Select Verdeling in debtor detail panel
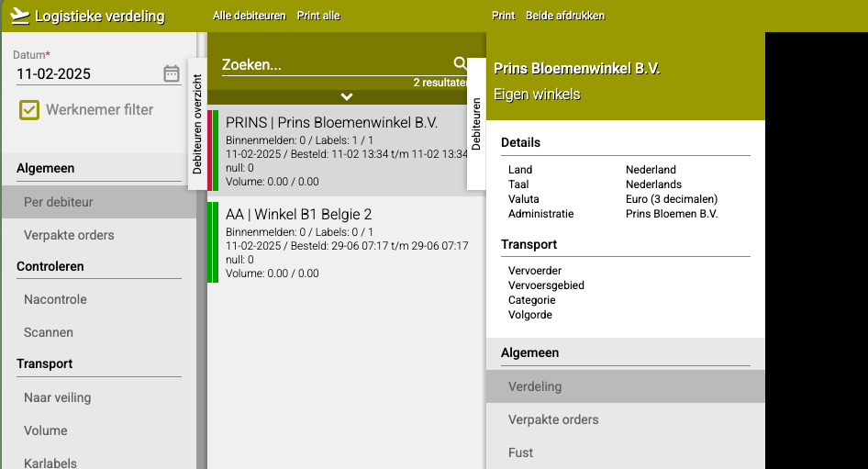This screenshot has height=469, width=868. pyautogui.click(x=626, y=386)
